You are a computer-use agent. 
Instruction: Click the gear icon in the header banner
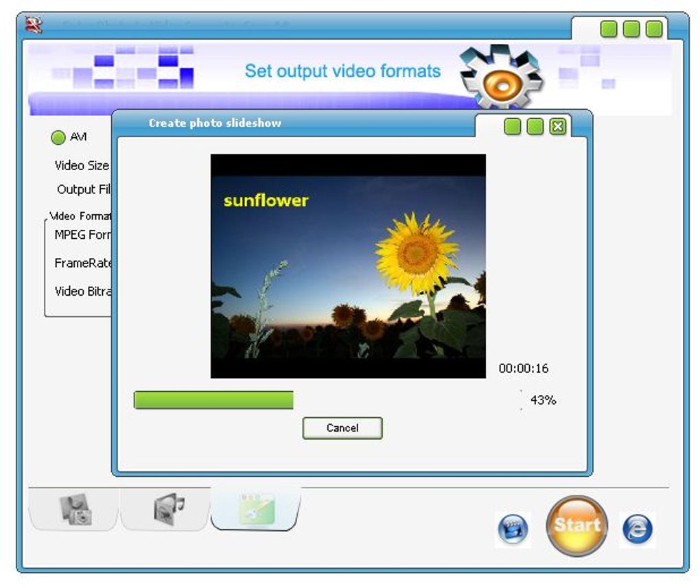[x=501, y=77]
